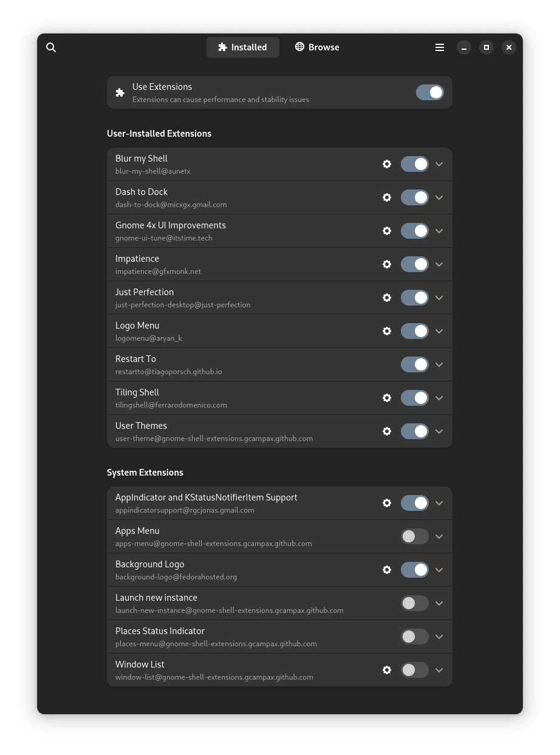
Task: Open Background Logo settings gear
Action: (x=387, y=570)
